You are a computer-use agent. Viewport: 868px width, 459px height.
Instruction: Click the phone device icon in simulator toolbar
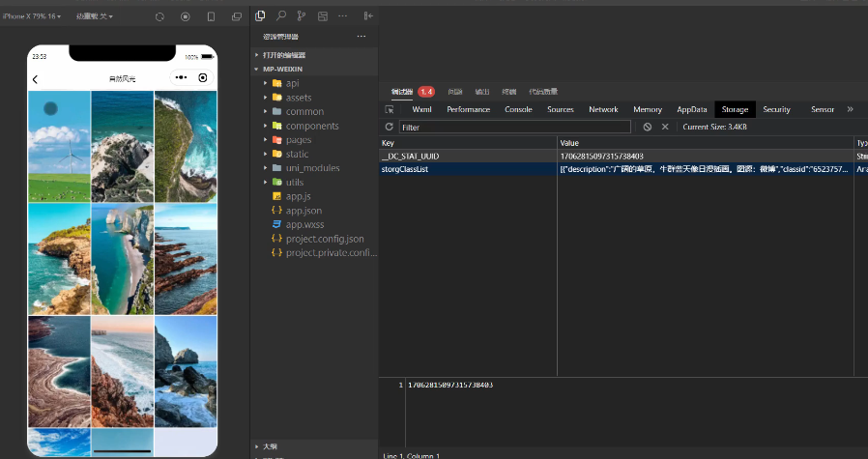(211, 16)
